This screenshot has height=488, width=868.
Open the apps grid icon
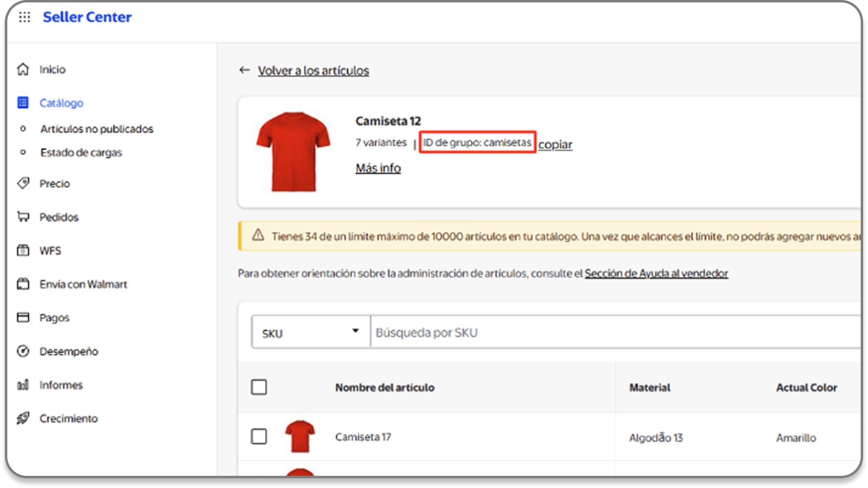[x=24, y=17]
